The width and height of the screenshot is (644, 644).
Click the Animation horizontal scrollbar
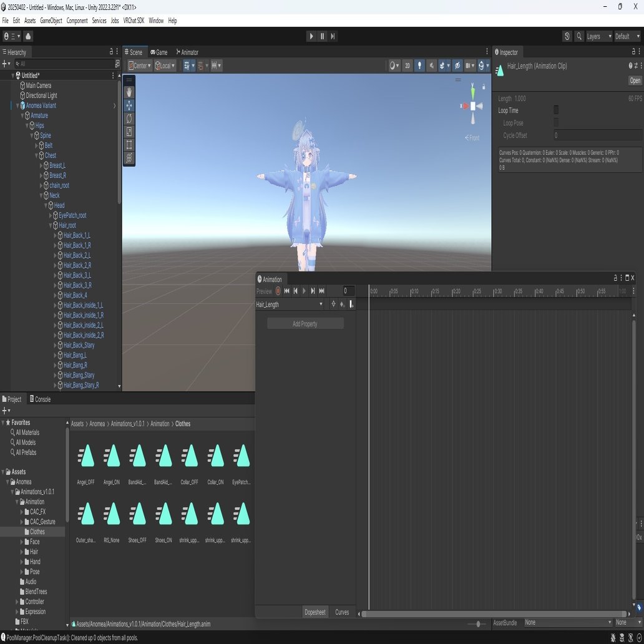pyautogui.click(x=494, y=614)
